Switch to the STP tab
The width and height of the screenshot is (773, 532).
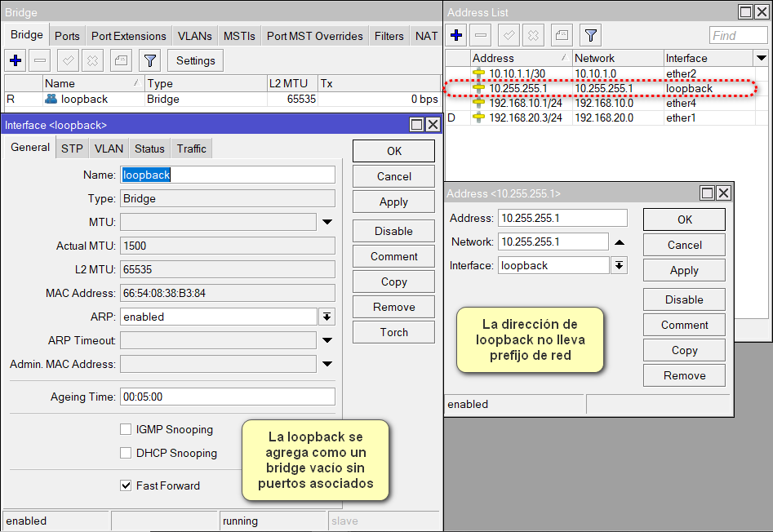tap(71, 149)
